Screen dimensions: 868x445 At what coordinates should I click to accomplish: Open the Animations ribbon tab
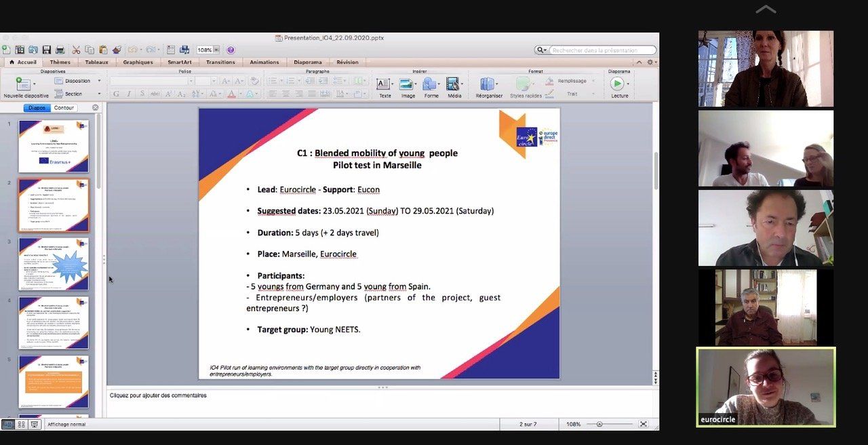coord(264,62)
